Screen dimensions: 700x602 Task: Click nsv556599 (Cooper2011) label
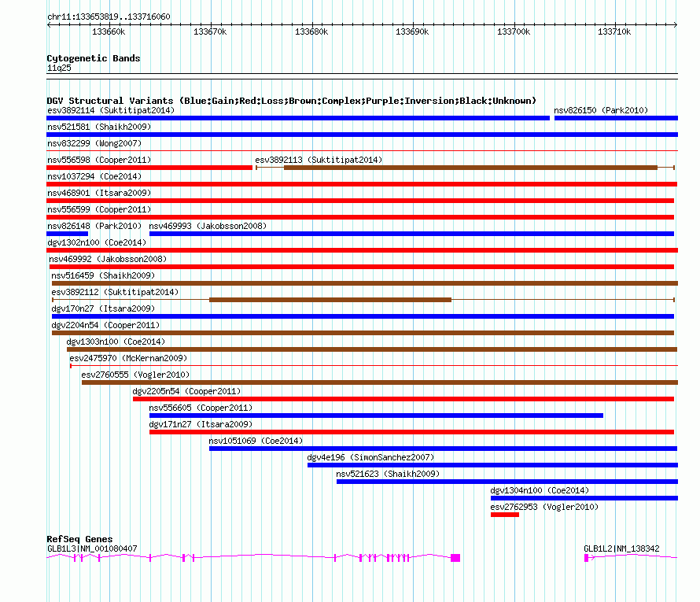[x=99, y=209]
